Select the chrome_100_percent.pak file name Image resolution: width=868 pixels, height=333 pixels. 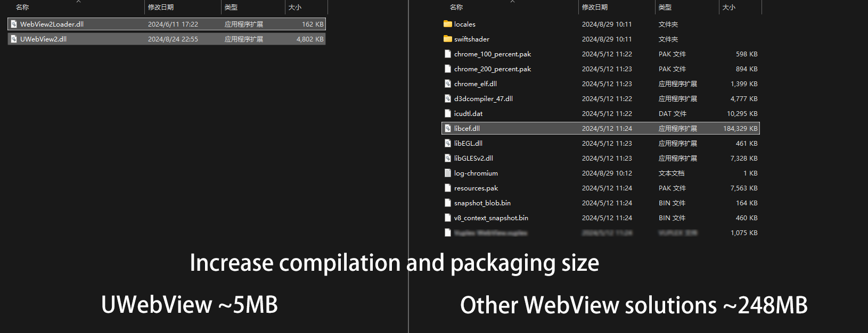coord(492,54)
